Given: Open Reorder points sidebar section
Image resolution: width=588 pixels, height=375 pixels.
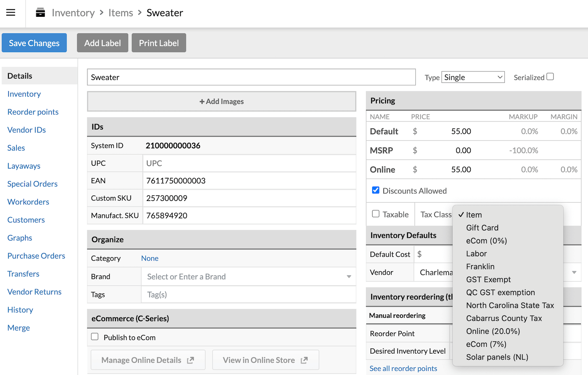Looking at the screenshot, I should pos(33,112).
